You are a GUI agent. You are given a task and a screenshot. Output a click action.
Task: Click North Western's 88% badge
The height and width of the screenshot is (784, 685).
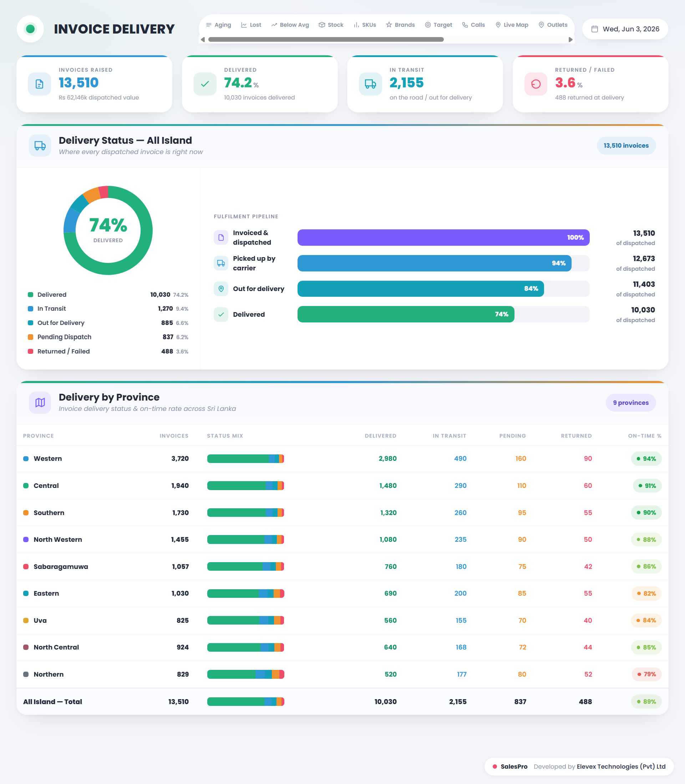point(646,539)
